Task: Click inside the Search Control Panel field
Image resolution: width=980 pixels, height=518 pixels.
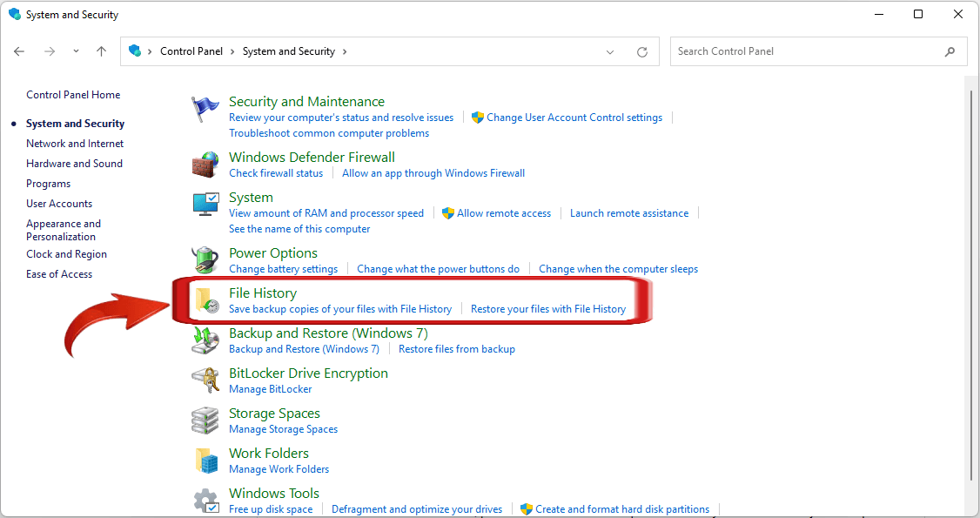Action: pos(809,50)
